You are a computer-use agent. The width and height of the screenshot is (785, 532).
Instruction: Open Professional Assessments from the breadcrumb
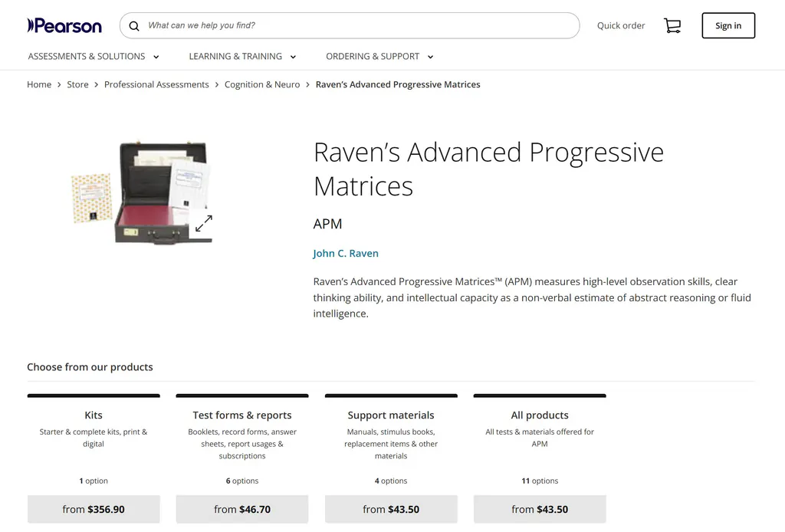(156, 84)
